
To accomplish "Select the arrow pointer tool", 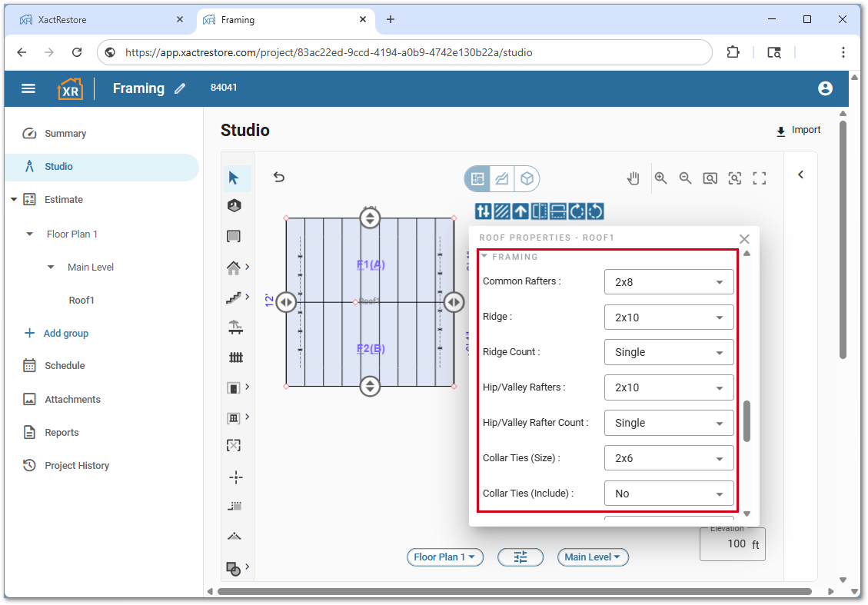I will pos(234,178).
